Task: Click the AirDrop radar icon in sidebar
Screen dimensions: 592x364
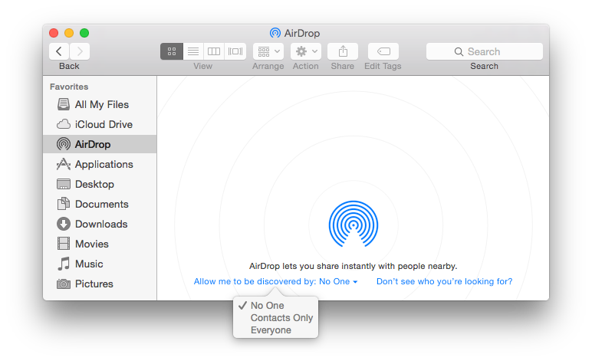Action: point(64,144)
